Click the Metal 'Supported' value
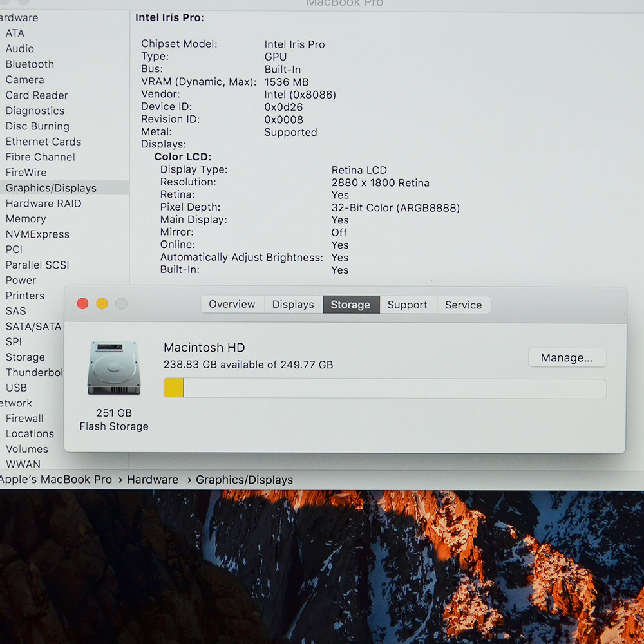This screenshot has width=644, height=644. (x=290, y=132)
